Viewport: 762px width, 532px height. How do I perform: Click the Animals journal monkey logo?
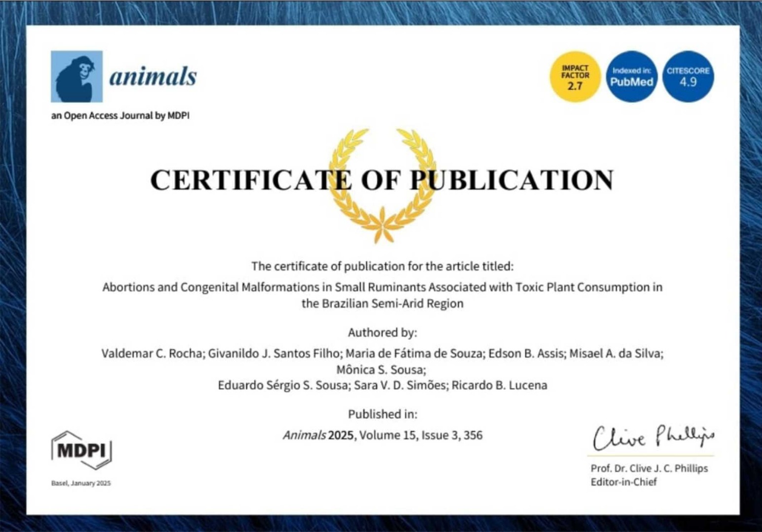[x=76, y=76]
